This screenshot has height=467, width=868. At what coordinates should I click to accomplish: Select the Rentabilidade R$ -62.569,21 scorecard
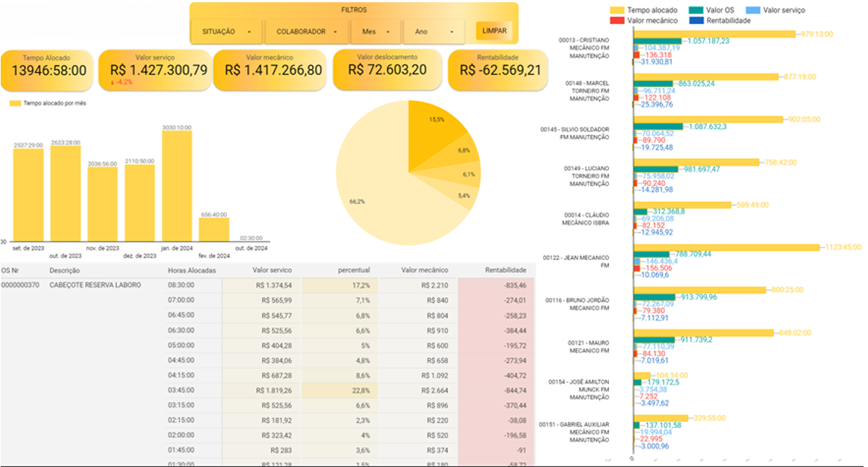[498, 70]
